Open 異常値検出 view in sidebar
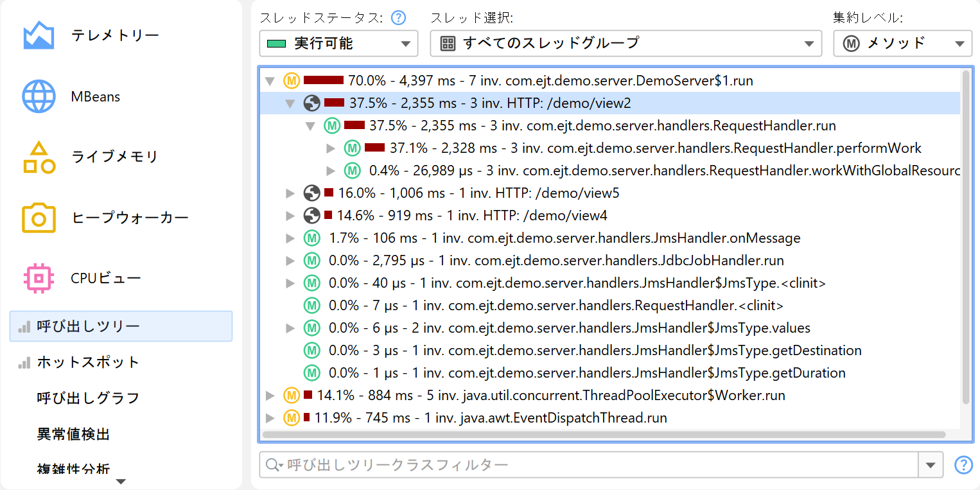The height and width of the screenshot is (490, 980). tap(73, 434)
